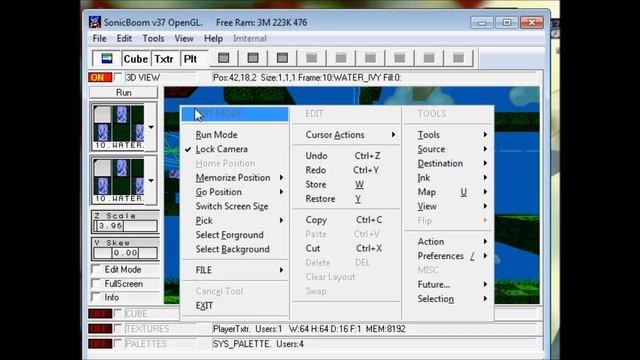Choose Copy in EDIT column
This screenshot has width=640, height=360.
346,220
